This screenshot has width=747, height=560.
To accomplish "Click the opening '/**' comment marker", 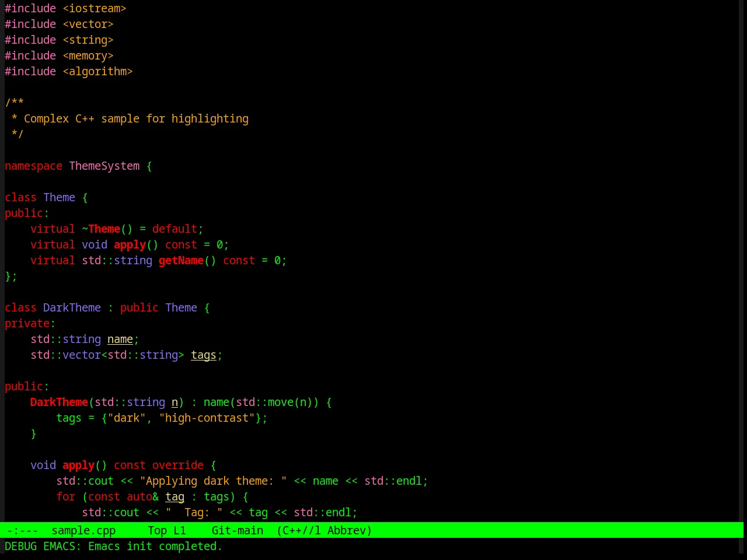I will point(14,103).
